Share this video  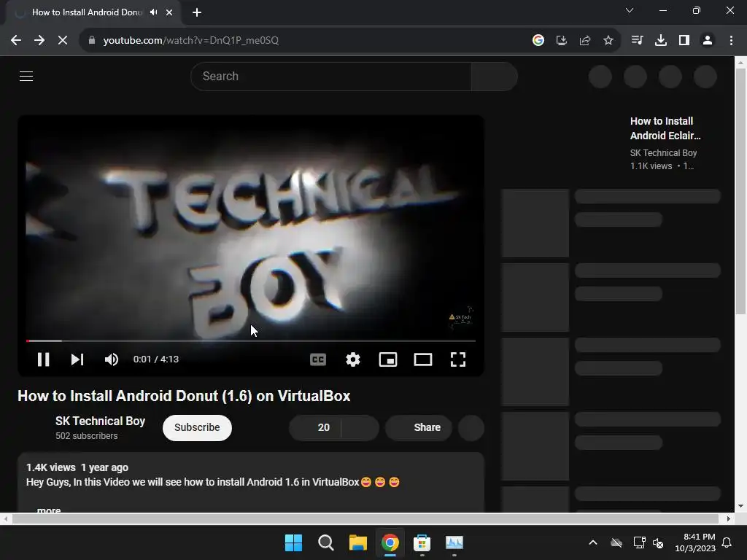tap(419, 427)
